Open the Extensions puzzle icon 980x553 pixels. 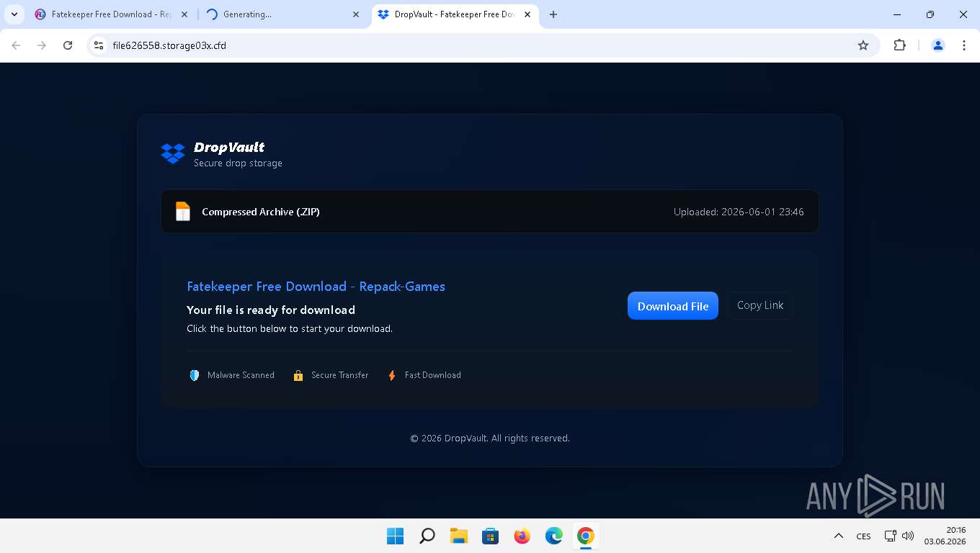point(899,45)
